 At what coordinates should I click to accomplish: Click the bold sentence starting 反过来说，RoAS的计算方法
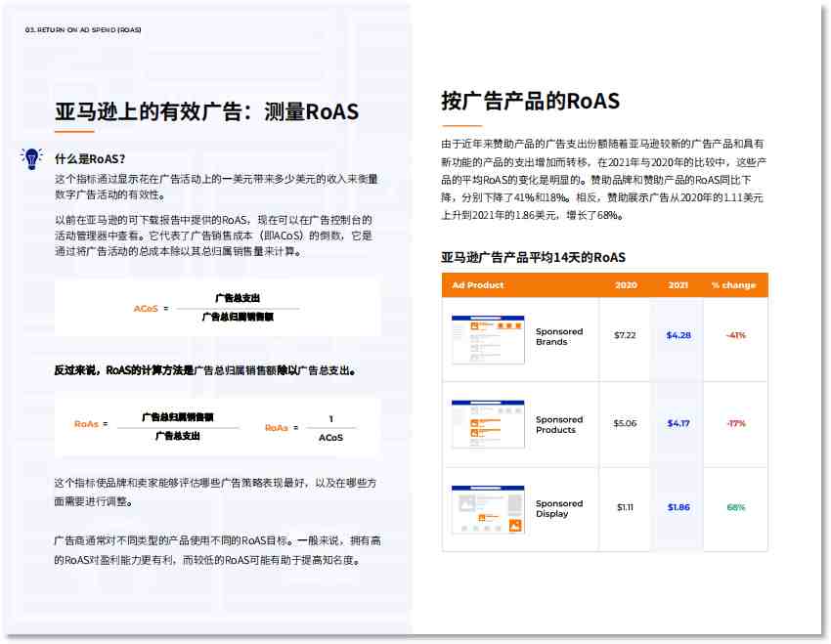tap(204, 370)
